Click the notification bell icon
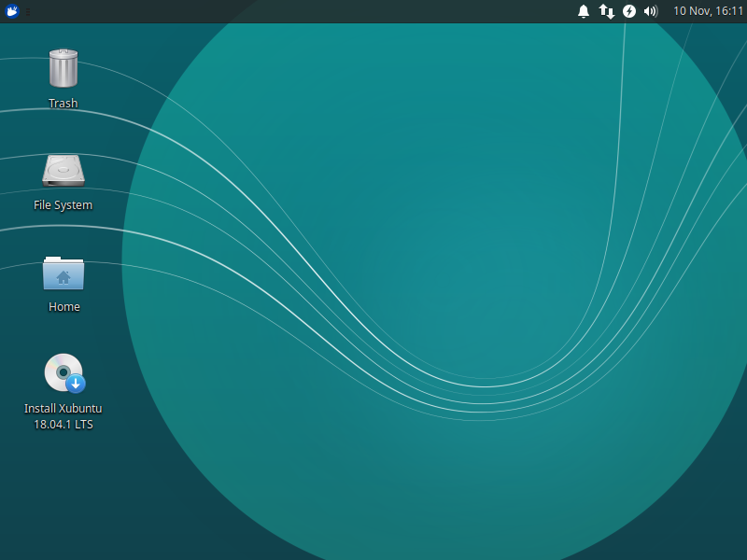 (x=584, y=11)
